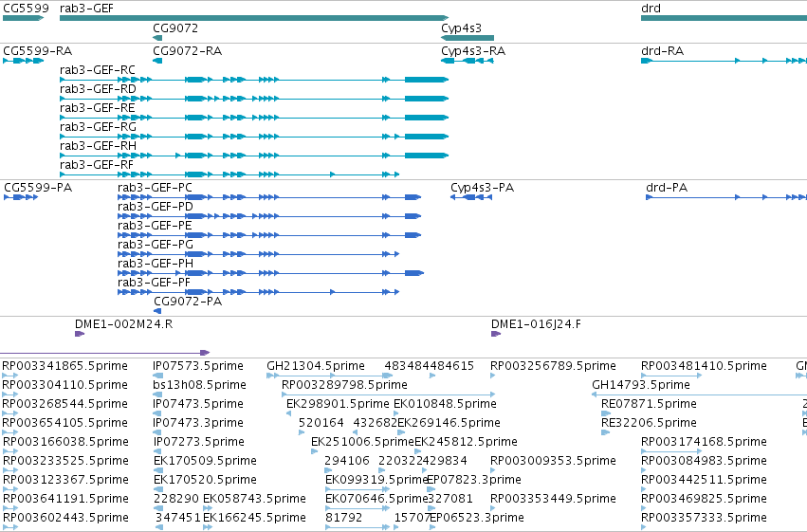Click protein label rab3-GEF-PC
The width and height of the screenshot is (807, 532).
(155, 187)
